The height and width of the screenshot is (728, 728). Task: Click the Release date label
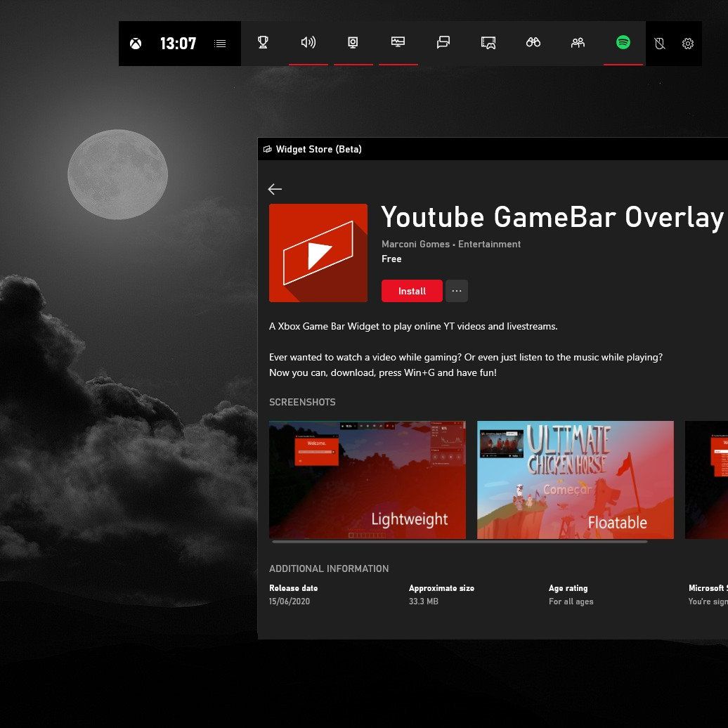pyautogui.click(x=294, y=588)
